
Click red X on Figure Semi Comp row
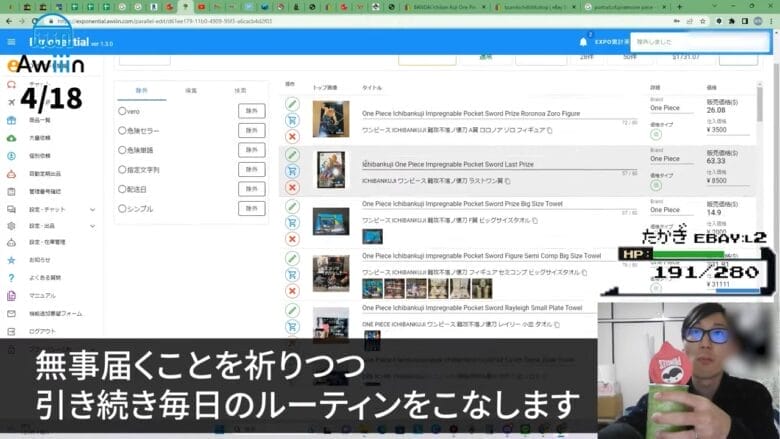[292, 291]
